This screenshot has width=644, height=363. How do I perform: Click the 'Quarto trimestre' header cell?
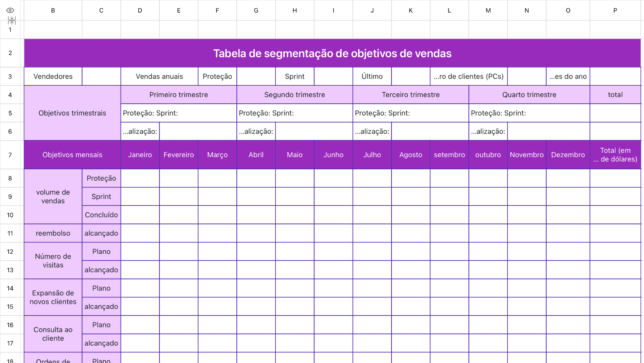[x=529, y=95]
